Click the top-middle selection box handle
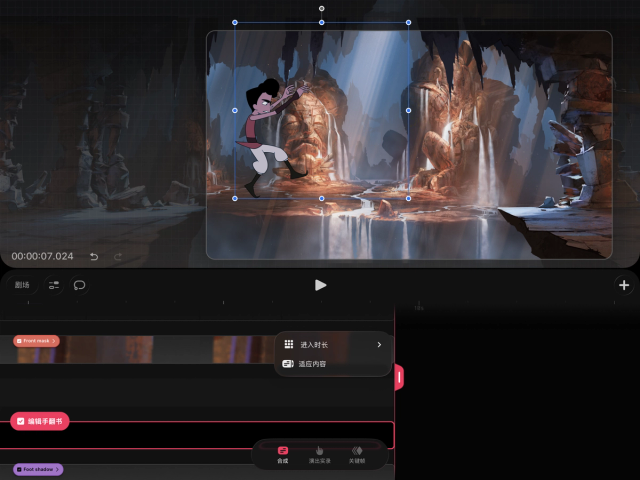Viewport: 640px width, 480px height. pyautogui.click(x=322, y=22)
